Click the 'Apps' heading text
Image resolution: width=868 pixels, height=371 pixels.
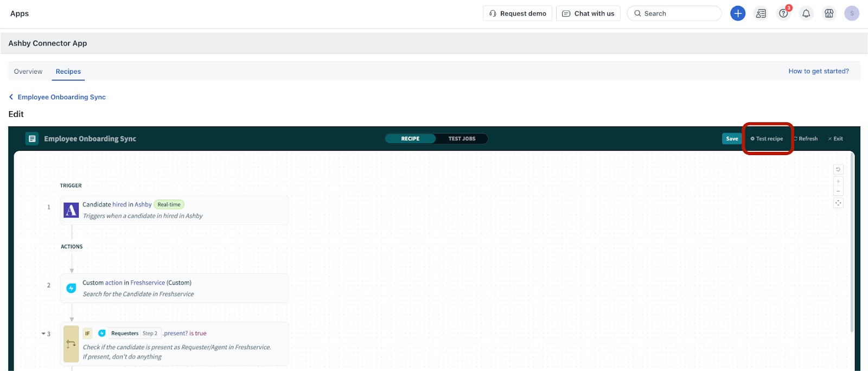click(x=20, y=14)
